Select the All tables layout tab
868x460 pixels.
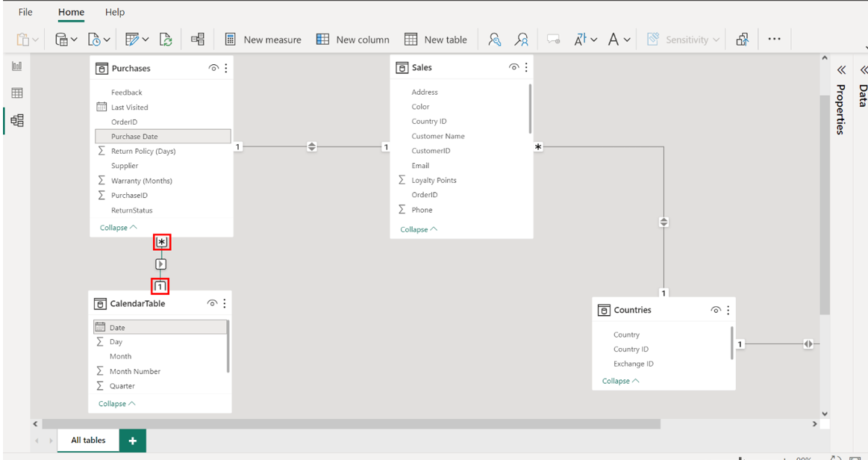[x=88, y=441]
